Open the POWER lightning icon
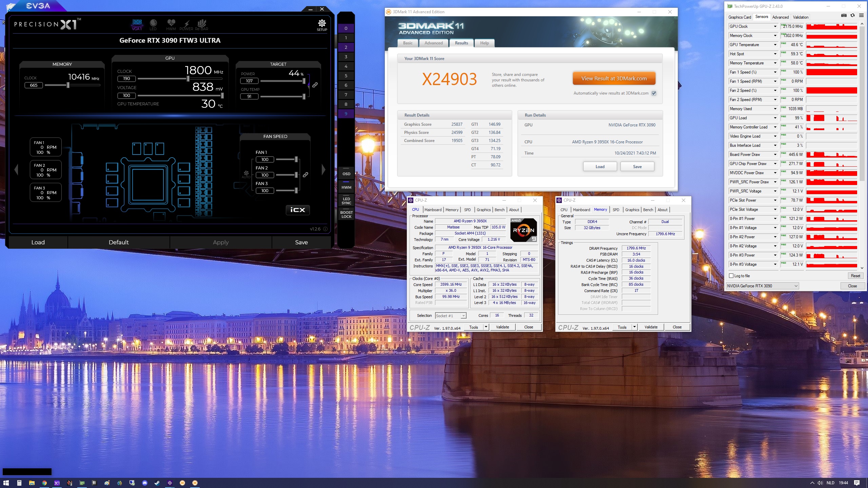Image resolution: width=868 pixels, height=488 pixels. [186, 25]
